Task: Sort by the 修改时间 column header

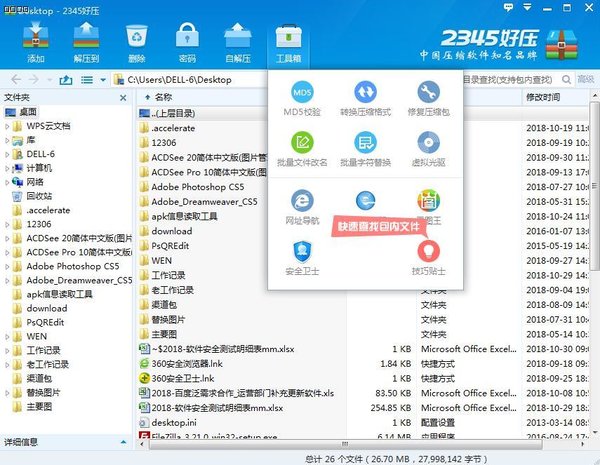Action: tap(543, 97)
